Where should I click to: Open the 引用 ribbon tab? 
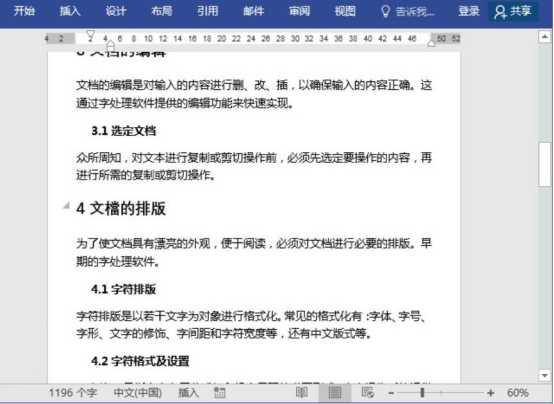pyautogui.click(x=208, y=11)
